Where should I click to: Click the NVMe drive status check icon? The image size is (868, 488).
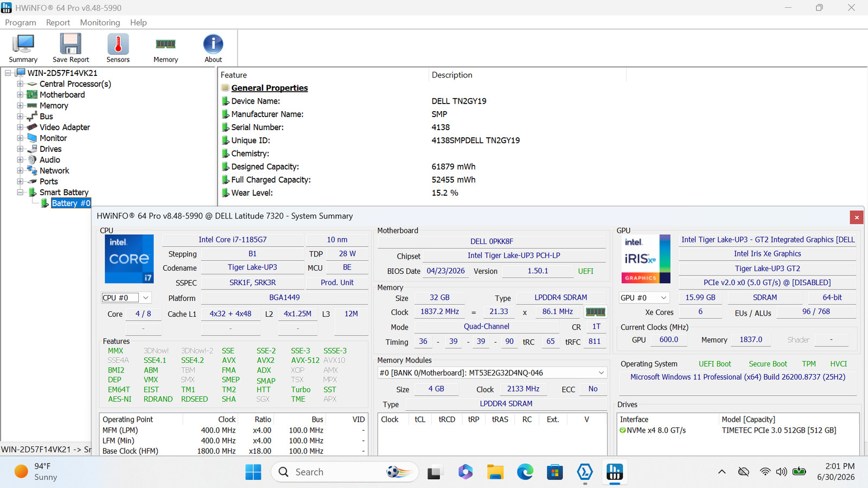tap(623, 431)
